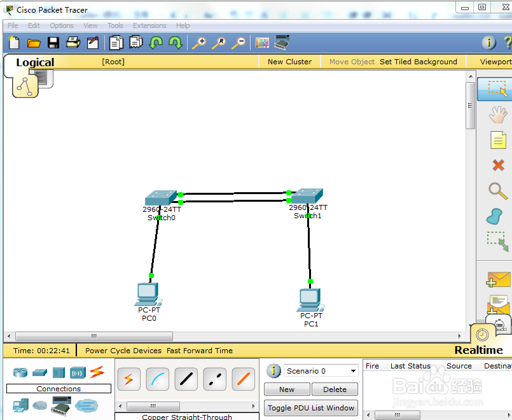Image resolution: width=512 pixels, height=420 pixels.
Task: Select the Hubs device category
Action: [x=59, y=372]
